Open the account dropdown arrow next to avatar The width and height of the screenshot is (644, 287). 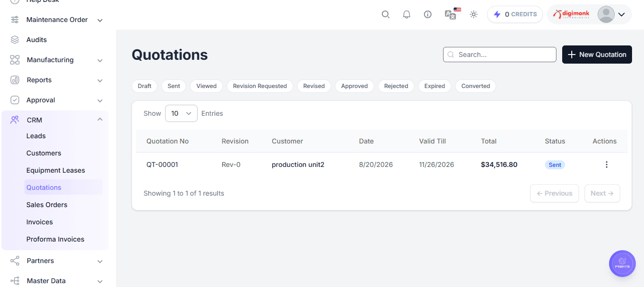[x=622, y=14]
